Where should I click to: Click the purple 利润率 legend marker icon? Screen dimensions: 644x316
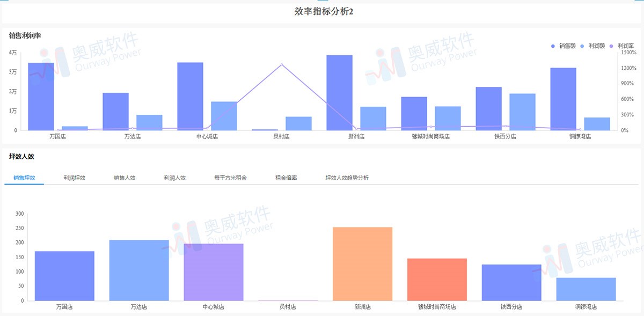click(x=611, y=46)
